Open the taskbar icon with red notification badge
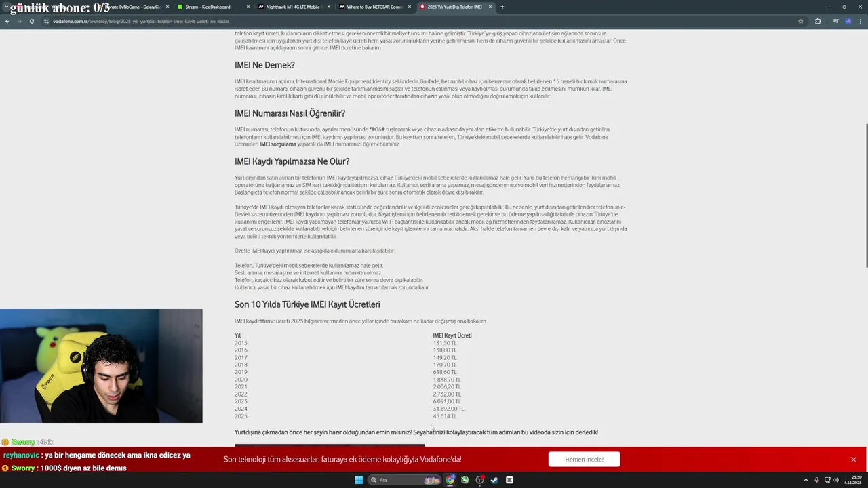This screenshot has height=488, width=868. tap(479, 480)
